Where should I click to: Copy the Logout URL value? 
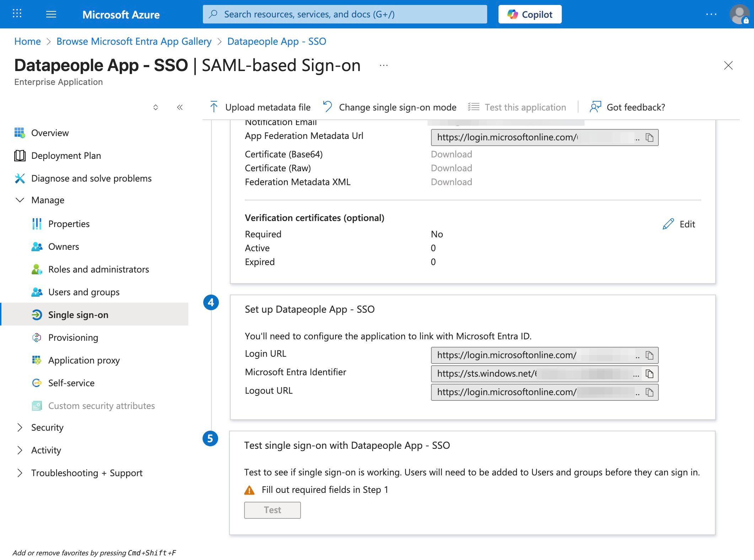click(x=649, y=392)
